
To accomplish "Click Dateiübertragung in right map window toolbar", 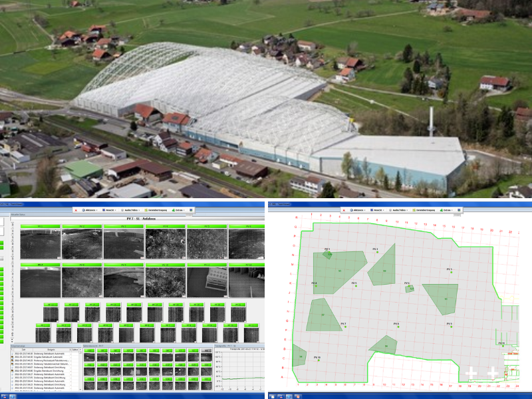I will pyautogui.click(x=424, y=210).
